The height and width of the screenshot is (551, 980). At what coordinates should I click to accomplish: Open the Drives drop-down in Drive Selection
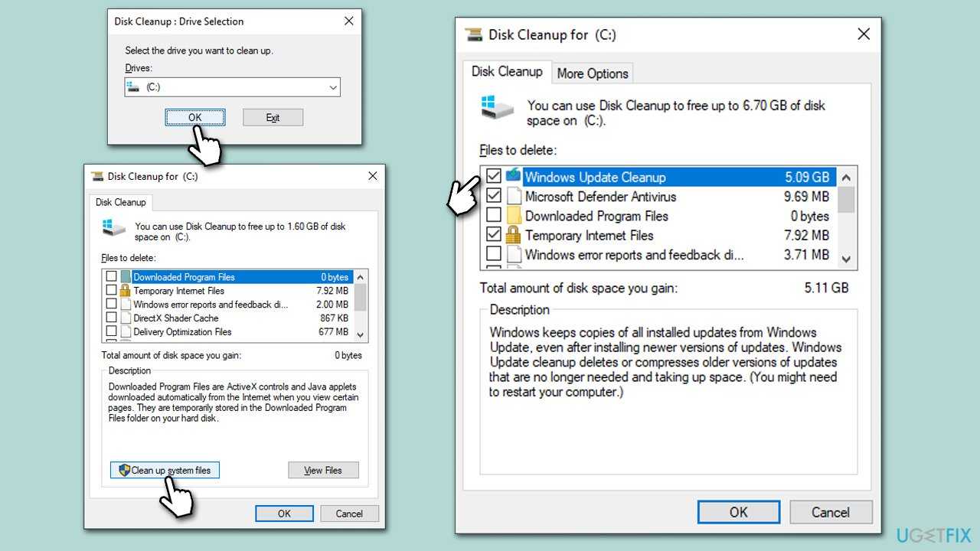click(333, 87)
